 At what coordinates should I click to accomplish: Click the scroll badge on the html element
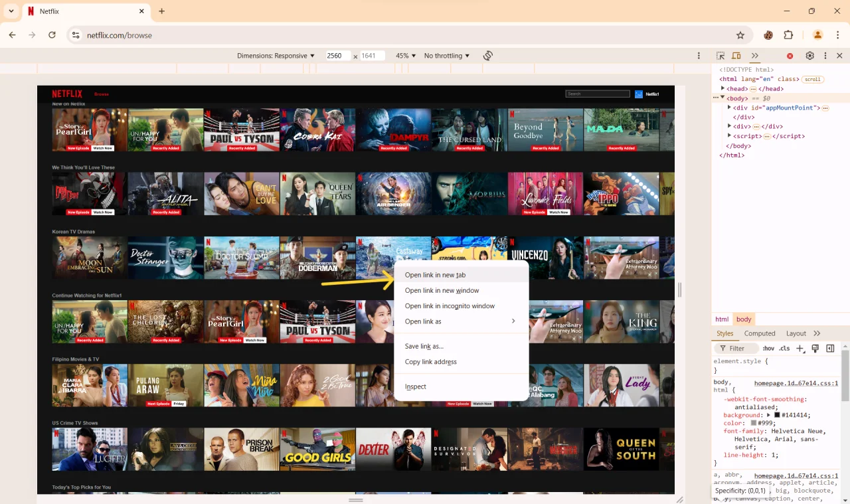tap(812, 79)
